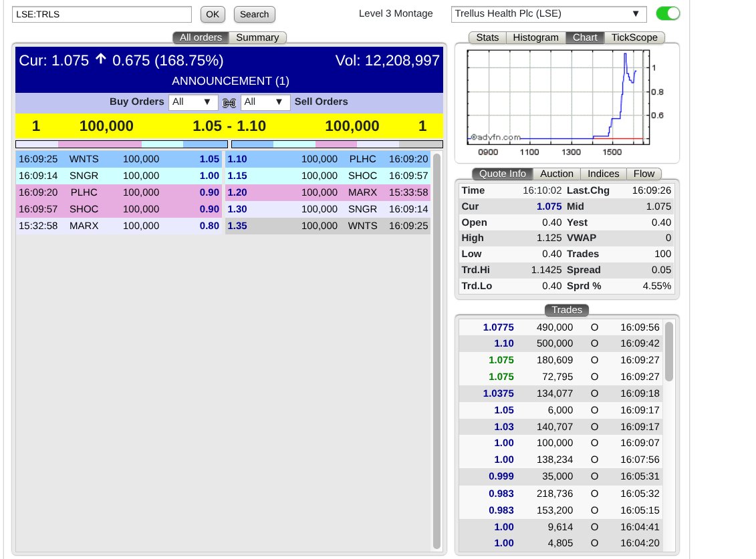Click the 1.075 trade of 180,609
The height and width of the screenshot is (559, 756).
561,360
